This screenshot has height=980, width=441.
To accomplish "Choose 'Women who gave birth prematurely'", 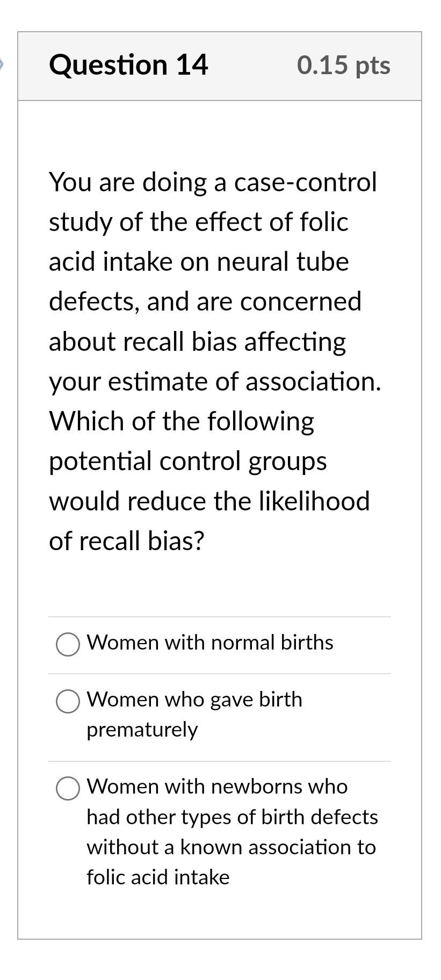I will (194, 700).
